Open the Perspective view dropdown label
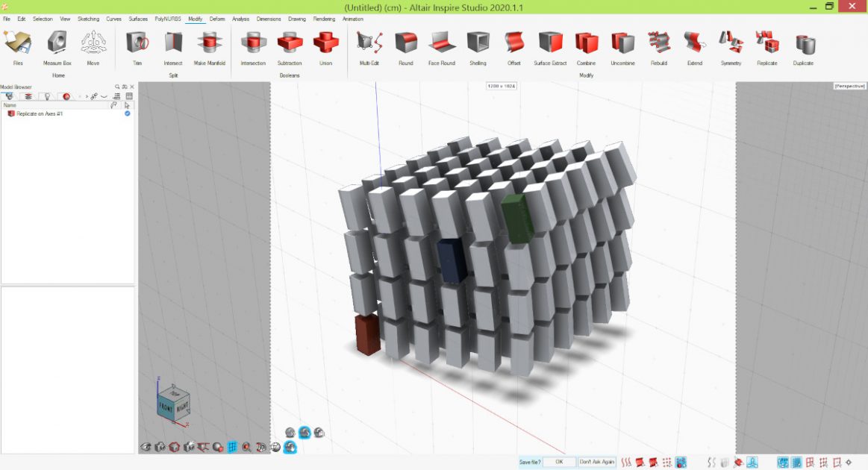Screen dimensions: 868x470 tap(849, 87)
